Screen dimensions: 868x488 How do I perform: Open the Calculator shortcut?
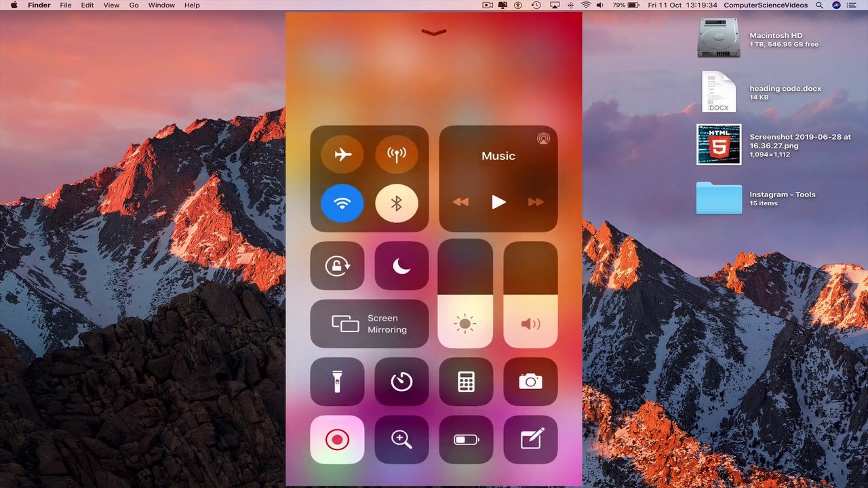[466, 382]
